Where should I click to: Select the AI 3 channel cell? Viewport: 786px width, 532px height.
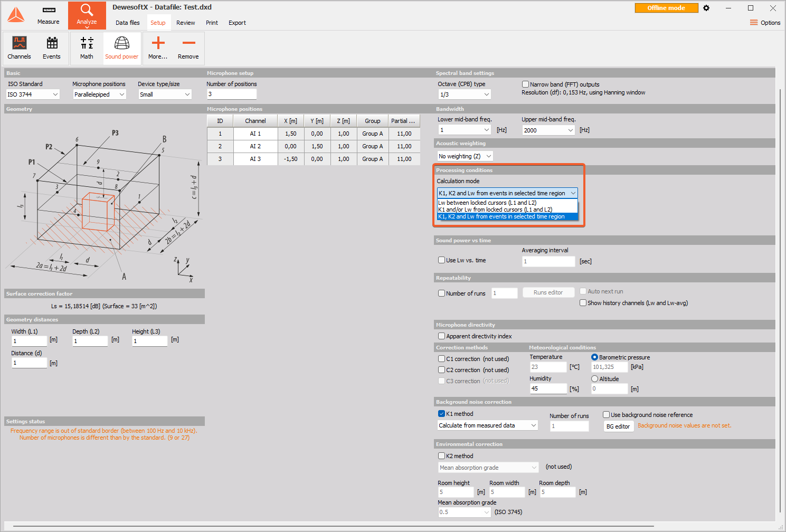(255, 159)
